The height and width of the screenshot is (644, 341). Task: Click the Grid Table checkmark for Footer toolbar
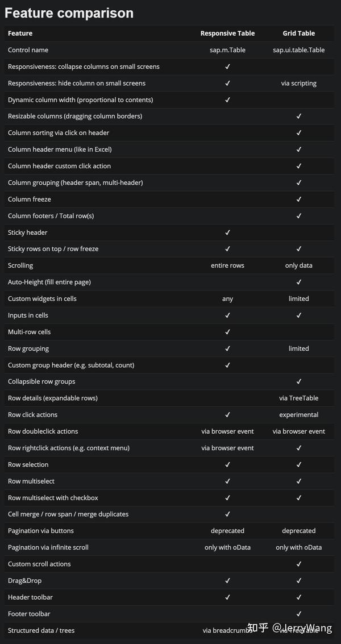pos(299,614)
